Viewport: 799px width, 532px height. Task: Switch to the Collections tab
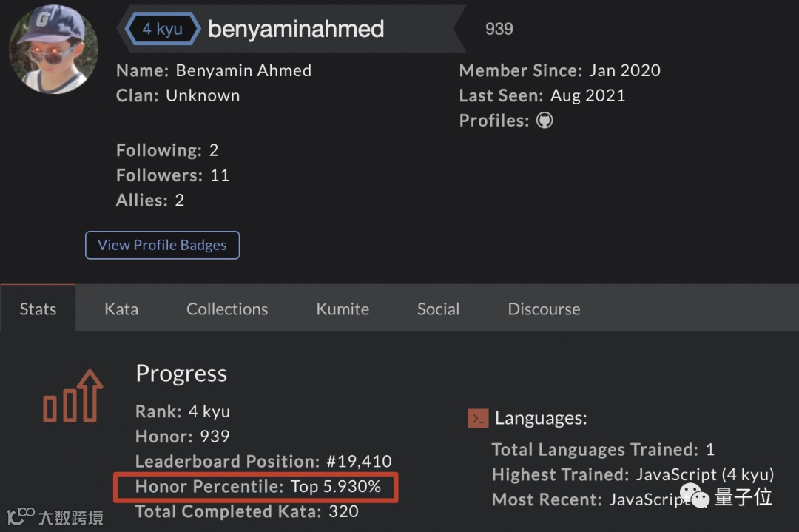[227, 309]
